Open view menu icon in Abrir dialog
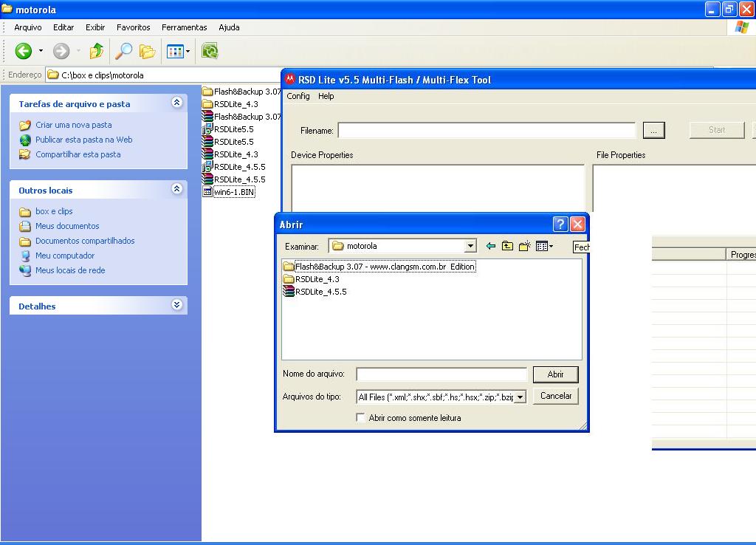Image resolution: width=756 pixels, height=545 pixels. 544,246
